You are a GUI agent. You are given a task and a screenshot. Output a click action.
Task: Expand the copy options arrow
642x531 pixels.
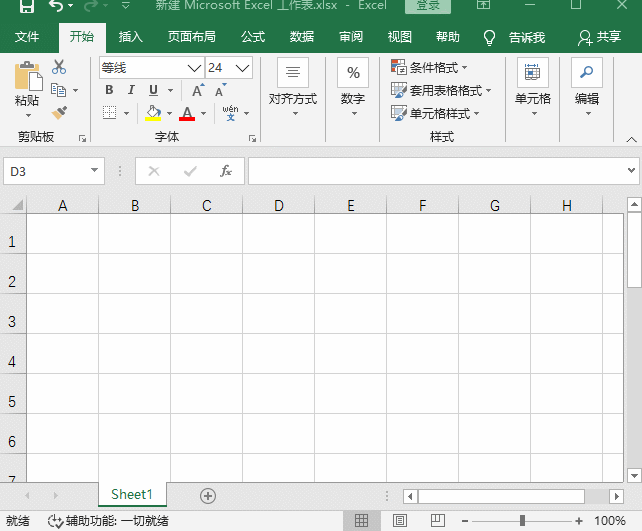pyautogui.click(x=75, y=90)
